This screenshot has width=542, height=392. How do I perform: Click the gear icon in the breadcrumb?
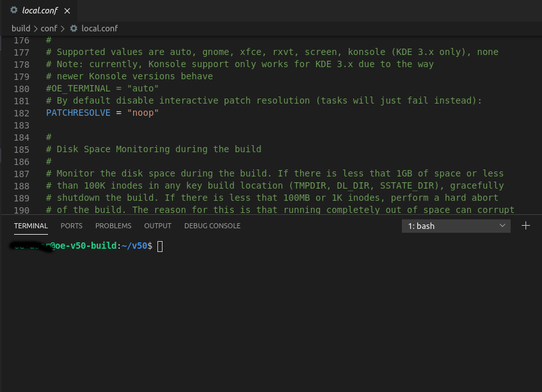coord(74,28)
